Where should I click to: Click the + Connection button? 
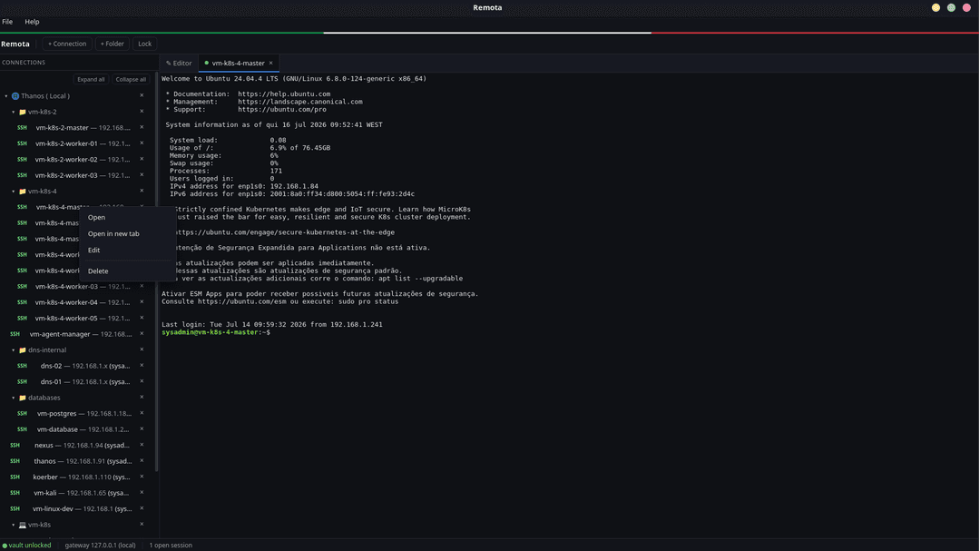point(67,44)
